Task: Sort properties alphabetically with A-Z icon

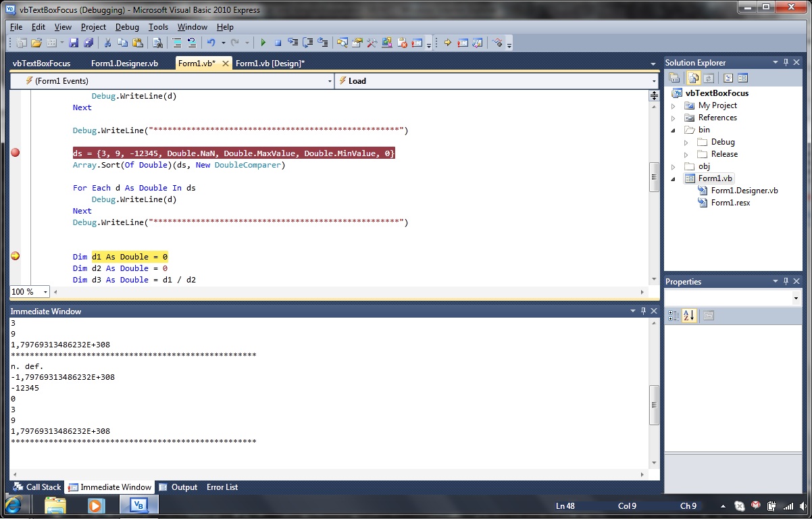Action: (688, 316)
